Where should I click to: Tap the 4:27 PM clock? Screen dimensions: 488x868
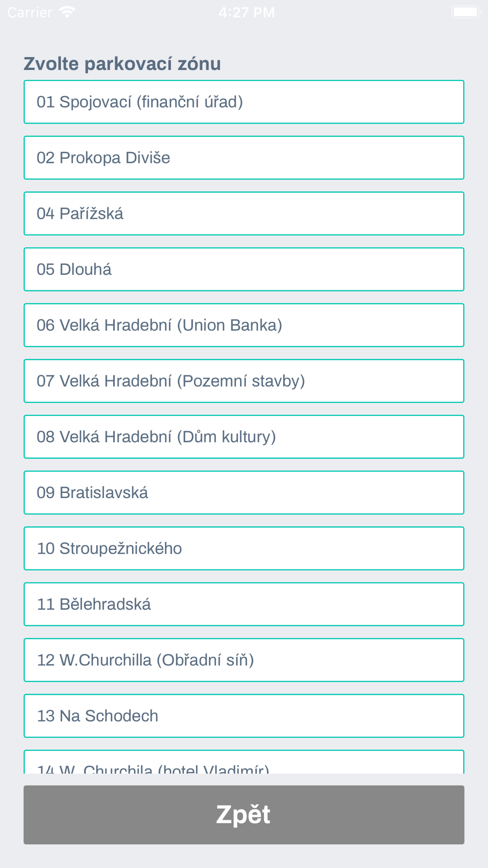(246, 12)
